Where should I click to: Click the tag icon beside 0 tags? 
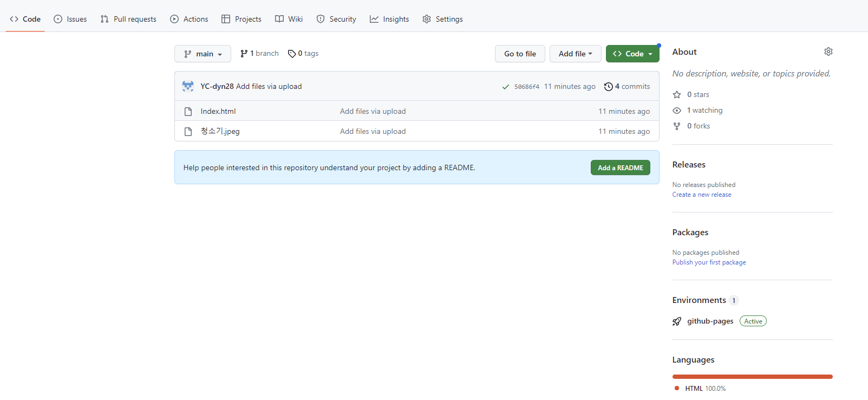[x=292, y=54]
